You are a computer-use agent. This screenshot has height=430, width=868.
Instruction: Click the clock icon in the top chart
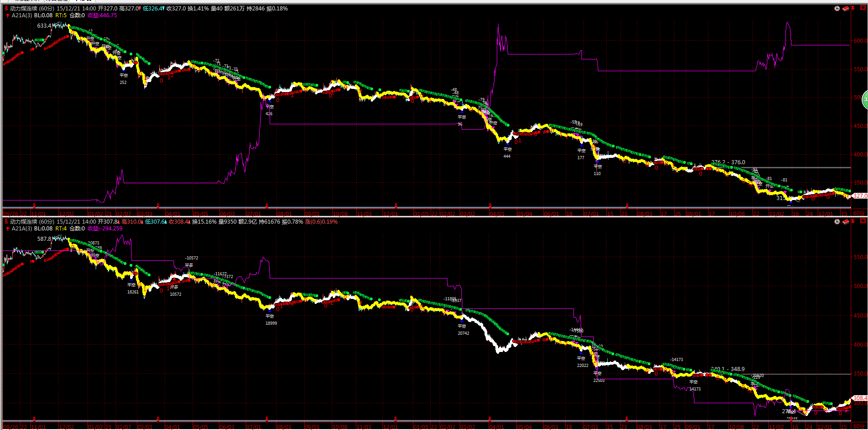[x=837, y=9]
